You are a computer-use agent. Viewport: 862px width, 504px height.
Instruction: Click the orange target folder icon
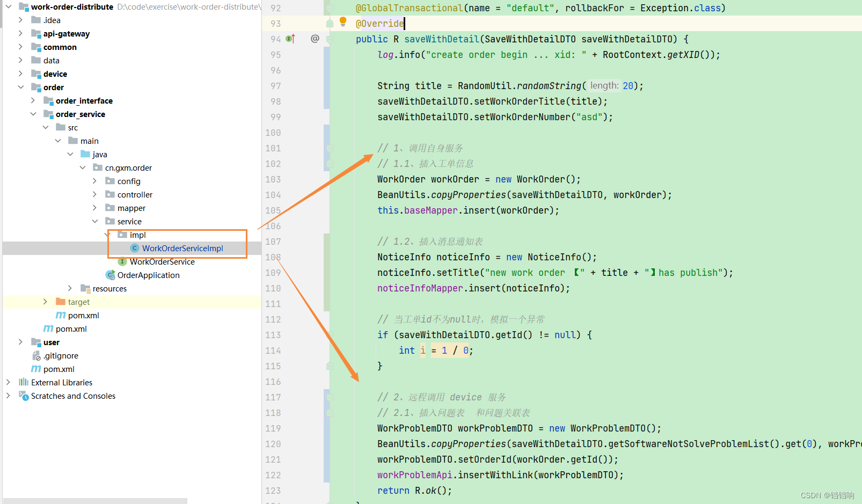tap(61, 302)
